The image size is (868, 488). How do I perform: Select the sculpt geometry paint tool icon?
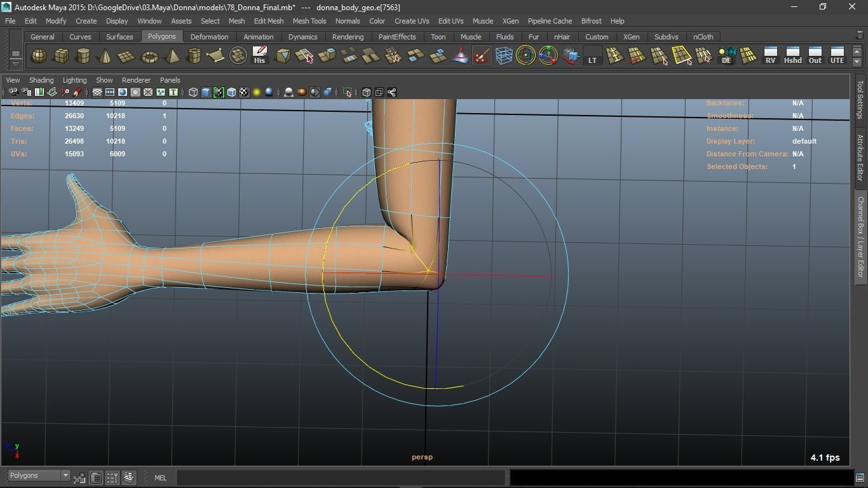pyautogui.click(x=482, y=56)
